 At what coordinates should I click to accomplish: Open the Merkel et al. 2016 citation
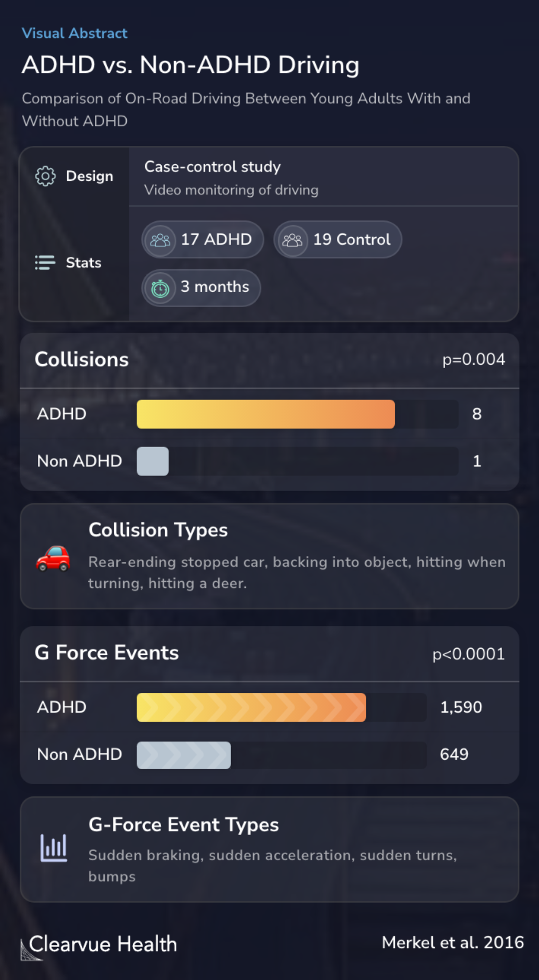point(452,943)
